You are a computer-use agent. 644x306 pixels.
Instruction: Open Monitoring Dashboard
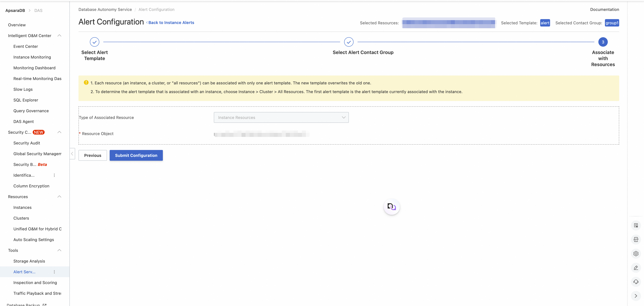click(34, 68)
